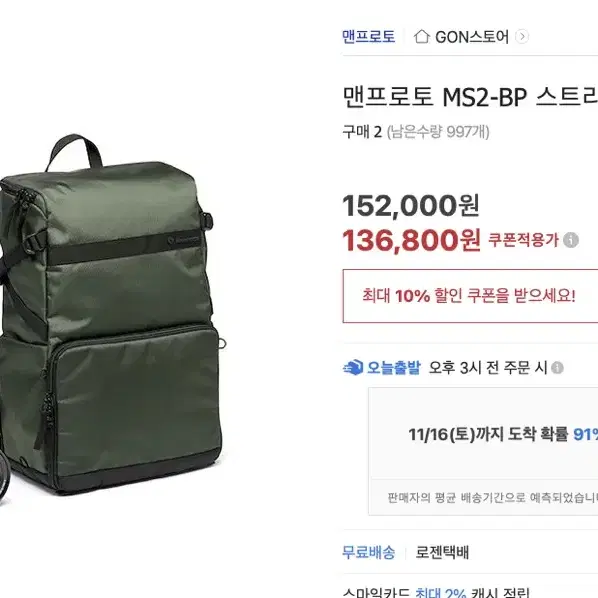This screenshot has width=598, height=598.
Task: Expand the GON스토어 chevron arrow
Action: (x=522, y=37)
